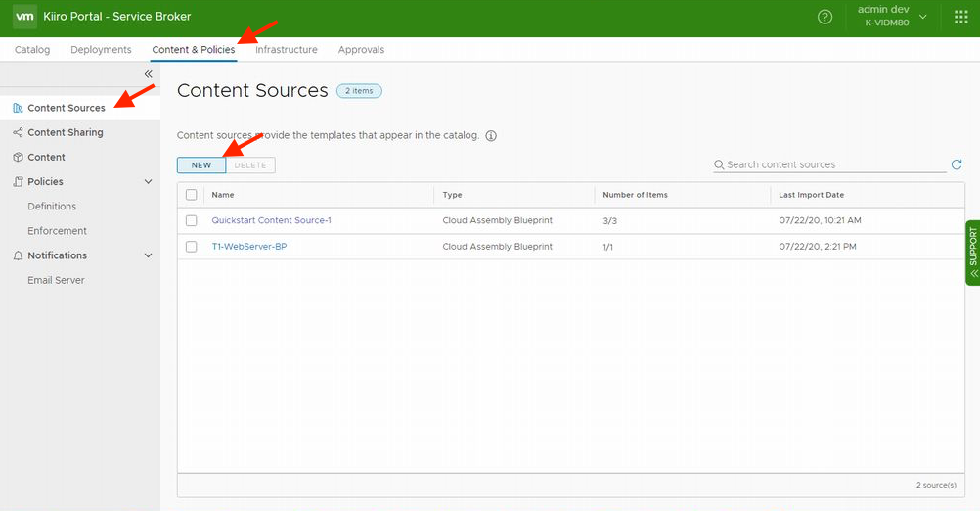This screenshot has height=511, width=980.
Task: Switch to the Deployments tab
Action: (101, 49)
